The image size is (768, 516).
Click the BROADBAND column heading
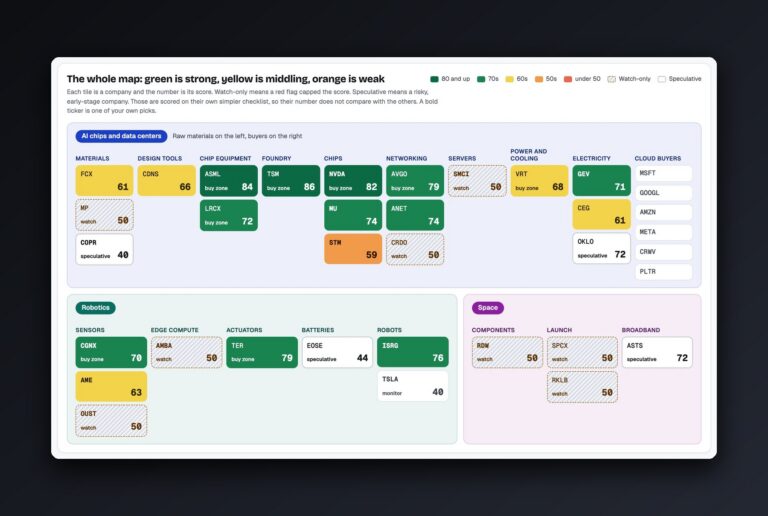pyautogui.click(x=641, y=330)
